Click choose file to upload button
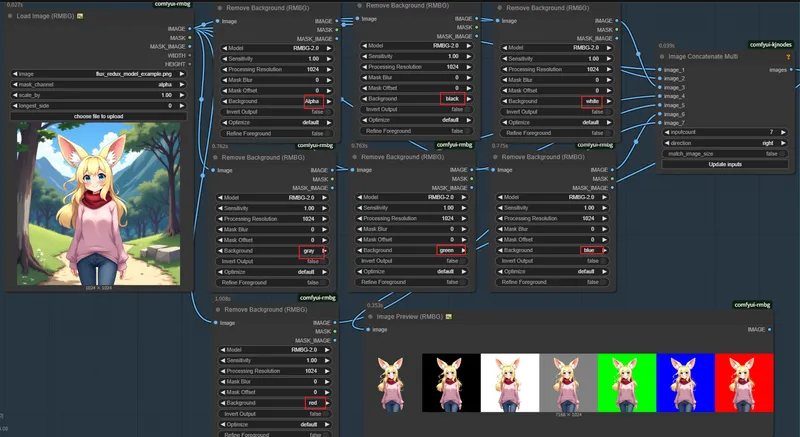 pos(97,116)
